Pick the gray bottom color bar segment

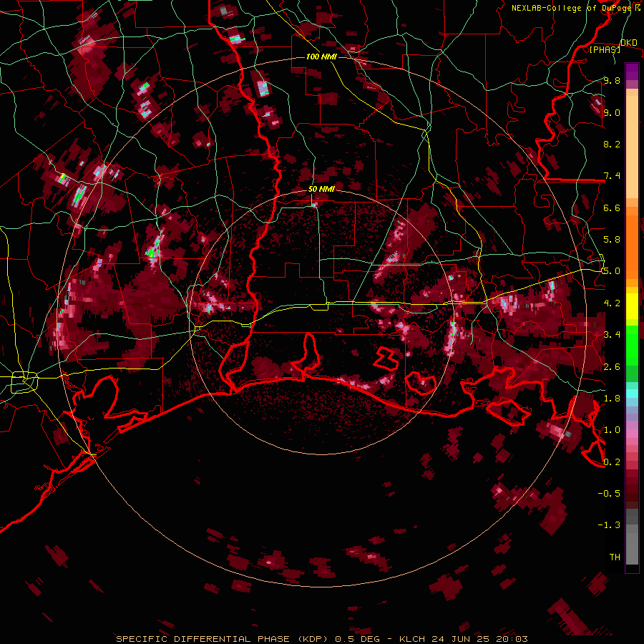click(x=632, y=548)
